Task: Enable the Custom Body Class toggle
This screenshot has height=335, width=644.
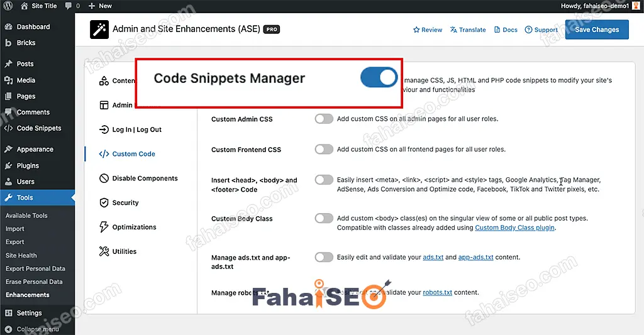Action: [x=324, y=218]
